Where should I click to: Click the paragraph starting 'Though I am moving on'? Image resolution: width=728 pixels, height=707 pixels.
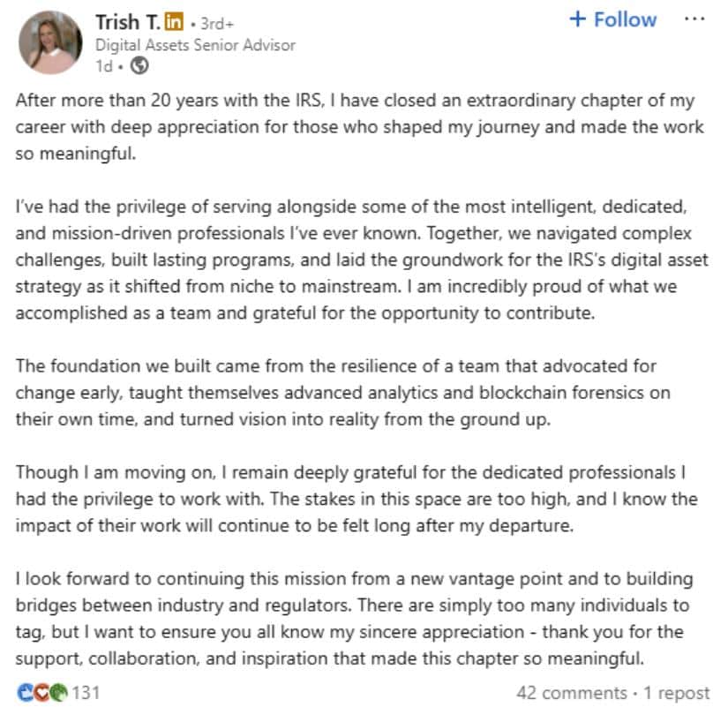click(356, 499)
